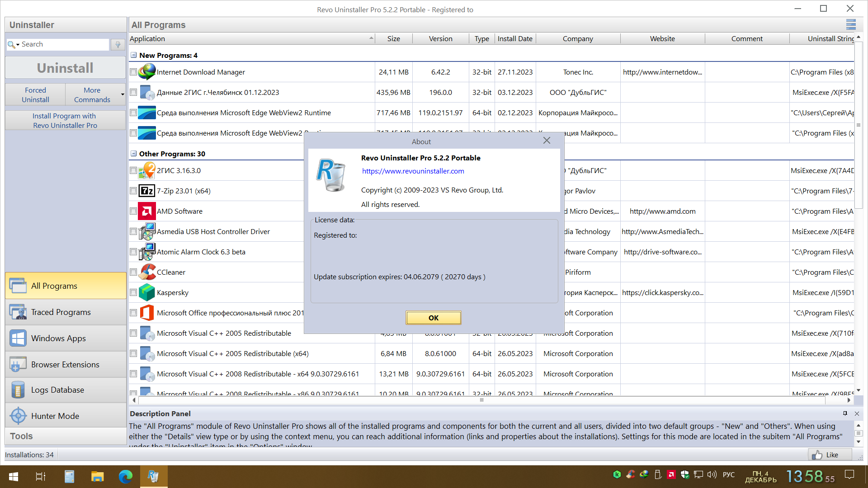The height and width of the screenshot is (488, 868).
Task: Click into the Search input field
Action: pyautogui.click(x=64, y=44)
